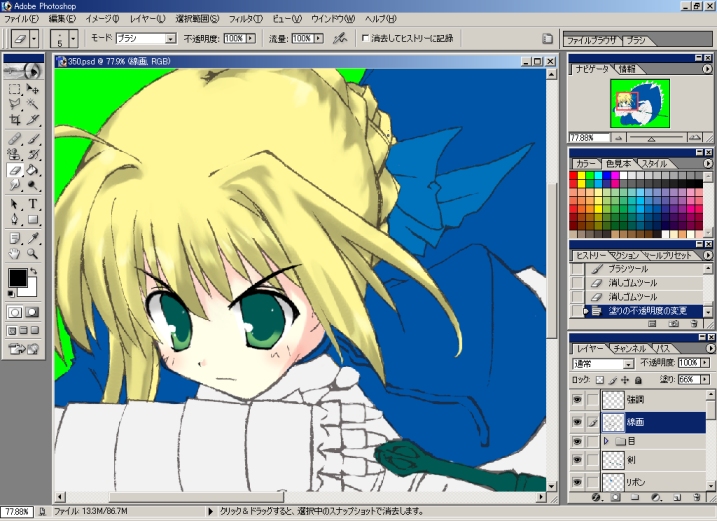The width and height of the screenshot is (717, 521).
Task: Hide the 強調 layer
Action: pyautogui.click(x=577, y=400)
